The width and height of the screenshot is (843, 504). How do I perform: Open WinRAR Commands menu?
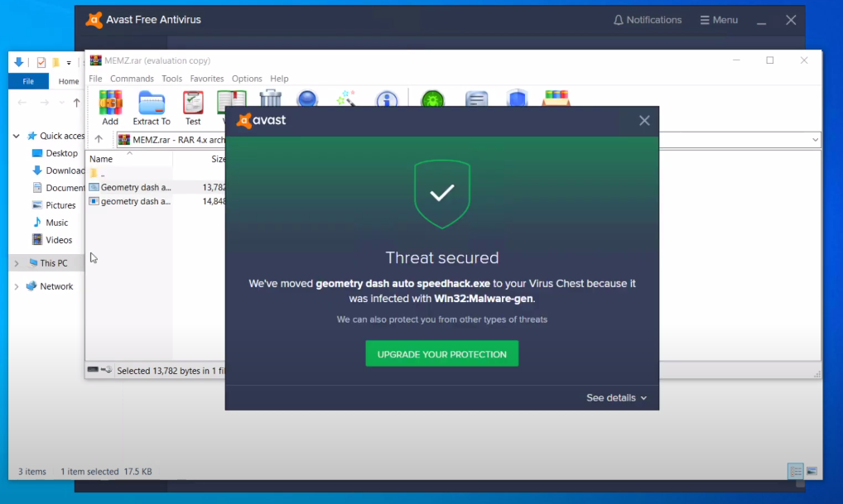(132, 79)
